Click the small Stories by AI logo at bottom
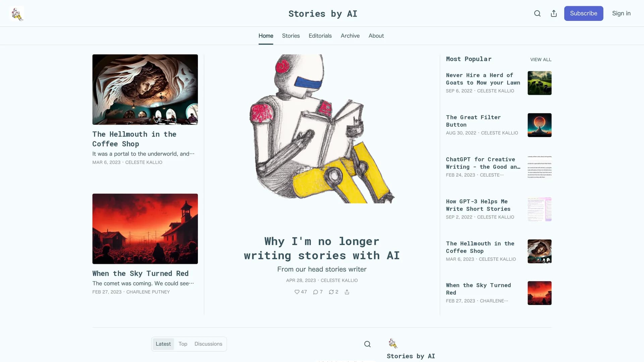Image resolution: width=644 pixels, height=362 pixels. point(393,343)
